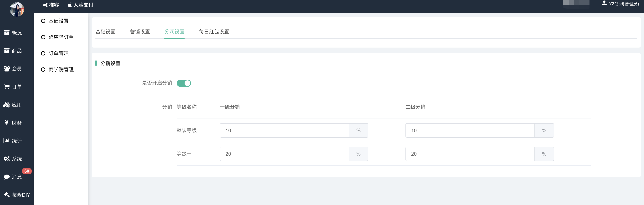Select the 必应鸟订单 submenu item

(x=61, y=37)
